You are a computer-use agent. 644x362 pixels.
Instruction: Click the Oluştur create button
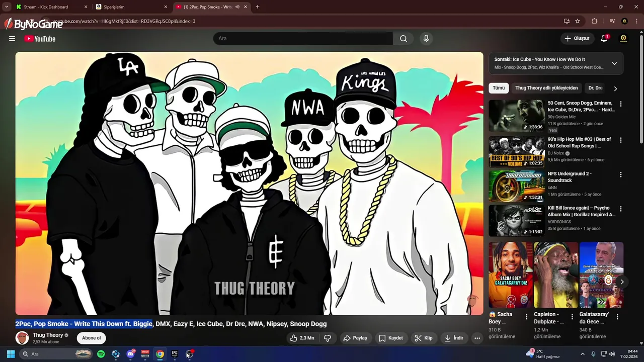tap(577, 39)
